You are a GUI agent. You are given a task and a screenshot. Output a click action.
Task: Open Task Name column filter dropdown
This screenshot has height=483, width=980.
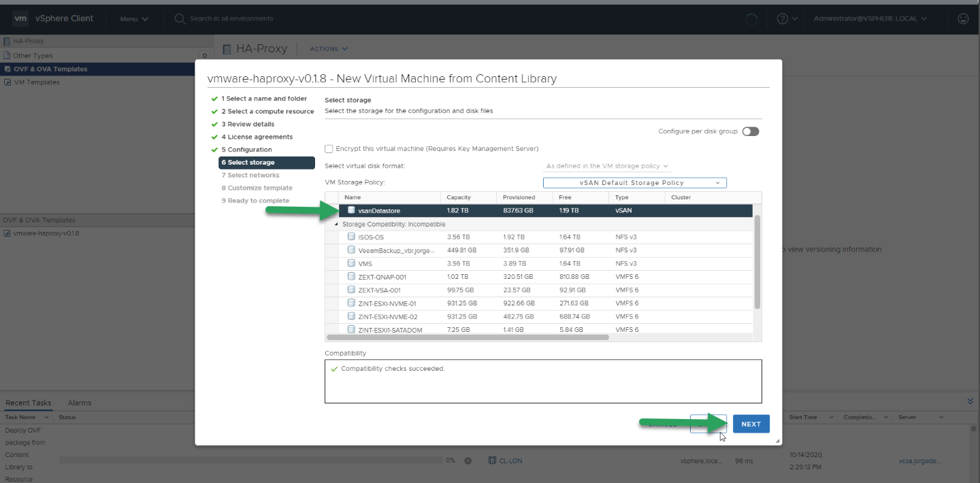(47, 417)
